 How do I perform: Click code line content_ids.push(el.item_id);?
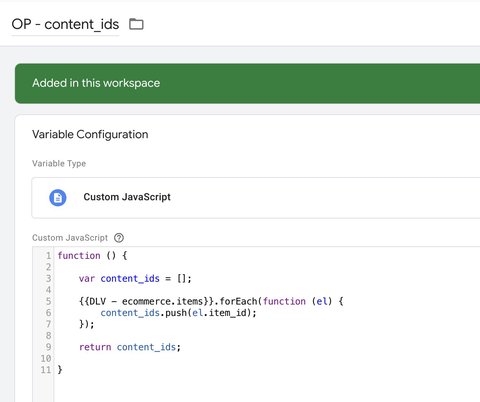coord(178,313)
